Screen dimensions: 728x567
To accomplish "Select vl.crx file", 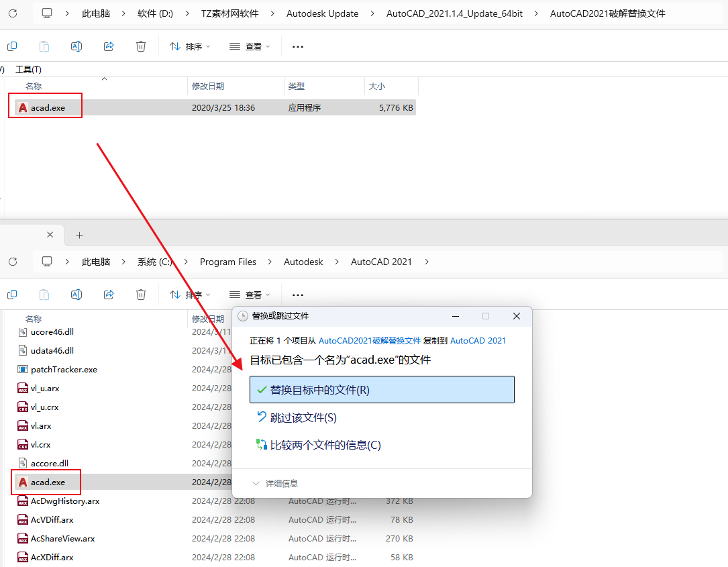I will point(40,445).
